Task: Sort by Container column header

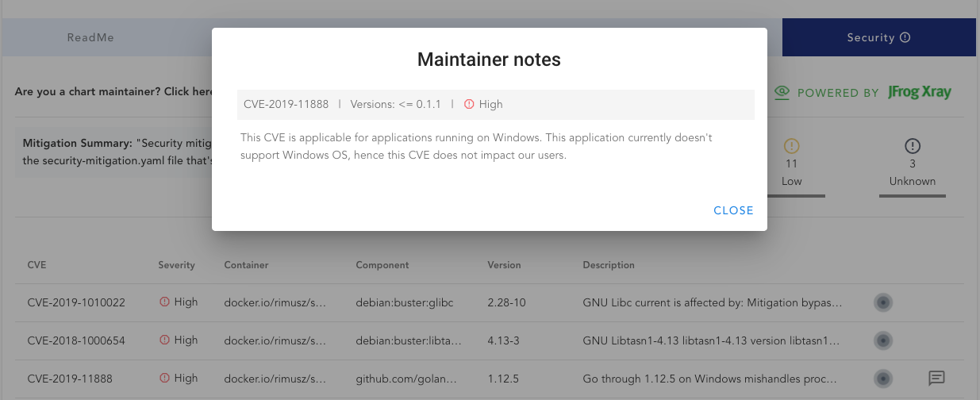Action: point(246,265)
